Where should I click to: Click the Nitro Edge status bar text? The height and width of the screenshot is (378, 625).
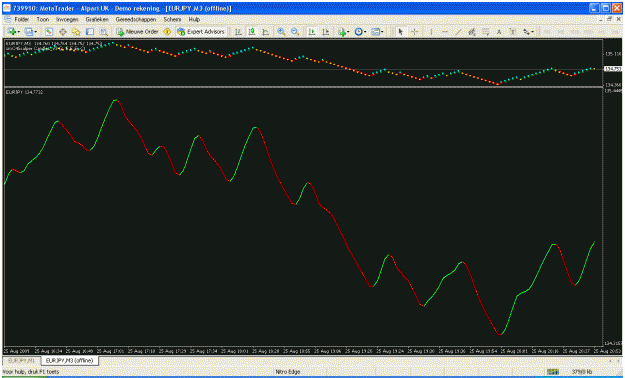[287, 372]
